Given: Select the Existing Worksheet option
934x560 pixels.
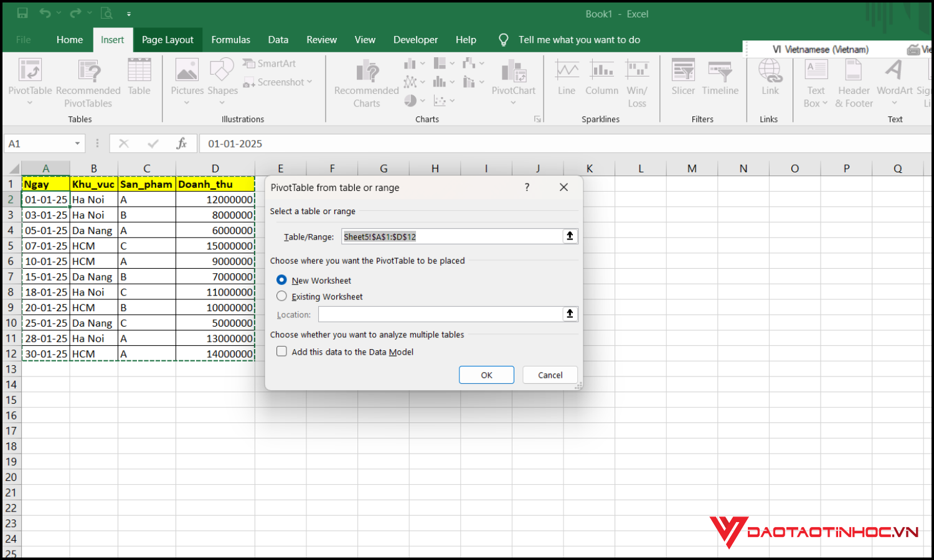Looking at the screenshot, I should (281, 296).
